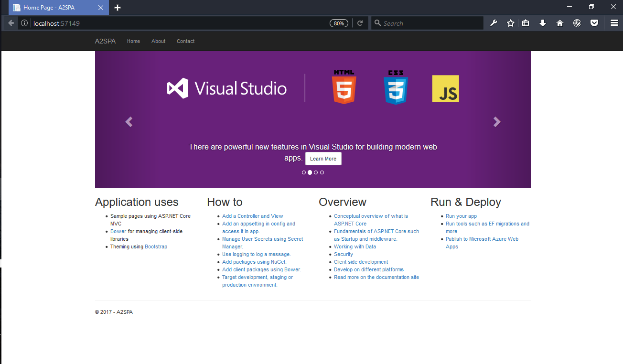
Task: Open the Contact nav item
Action: (x=185, y=41)
